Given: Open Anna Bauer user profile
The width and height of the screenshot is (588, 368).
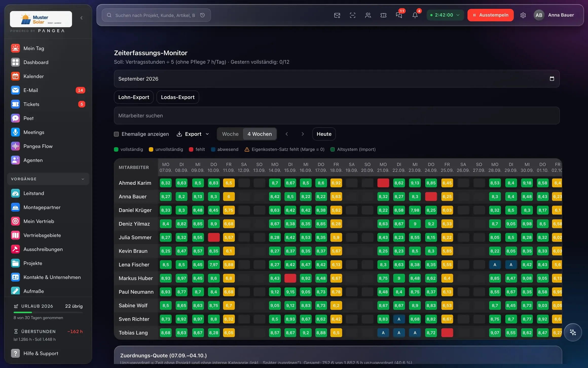Looking at the screenshot, I should pyautogui.click(x=554, y=15).
